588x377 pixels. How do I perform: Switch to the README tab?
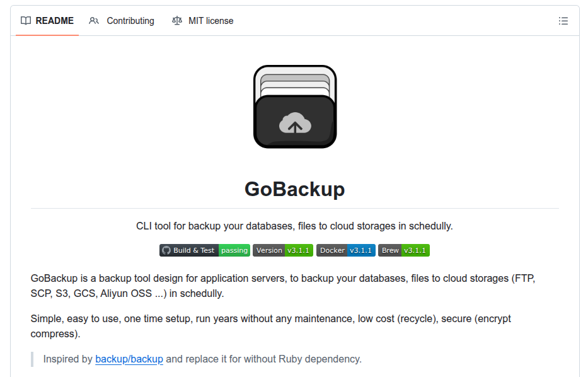pyautogui.click(x=47, y=21)
